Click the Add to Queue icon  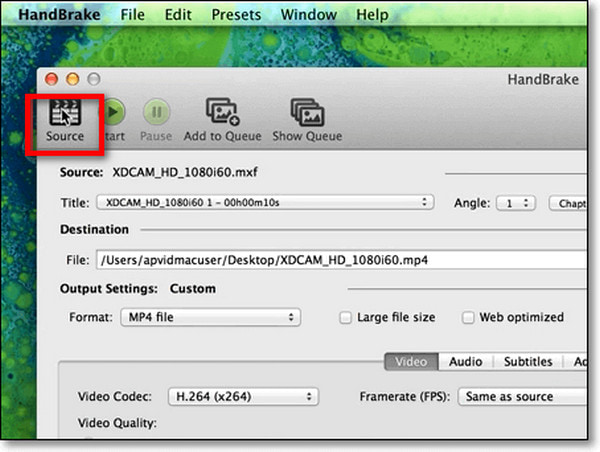coord(223,112)
